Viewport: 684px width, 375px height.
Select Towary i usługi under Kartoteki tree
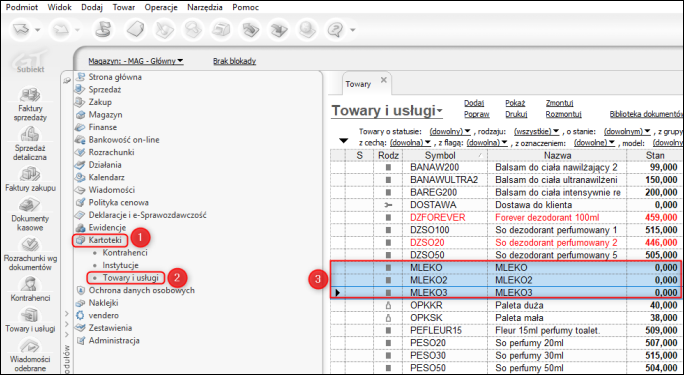coord(130,278)
